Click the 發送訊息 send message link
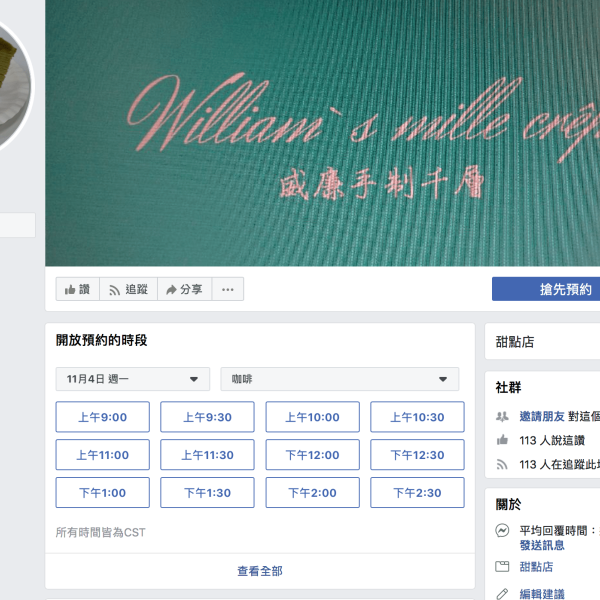The width and height of the screenshot is (600, 600). (542, 545)
